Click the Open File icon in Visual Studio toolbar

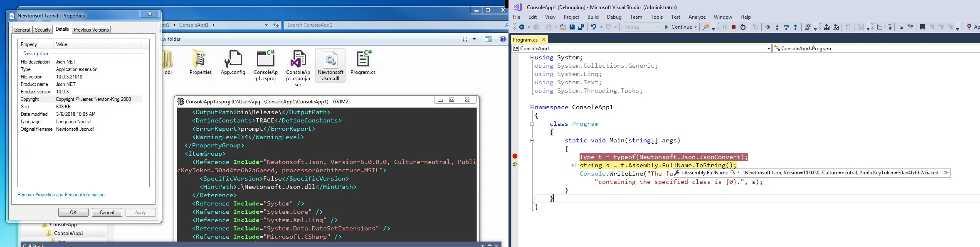pos(563,27)
